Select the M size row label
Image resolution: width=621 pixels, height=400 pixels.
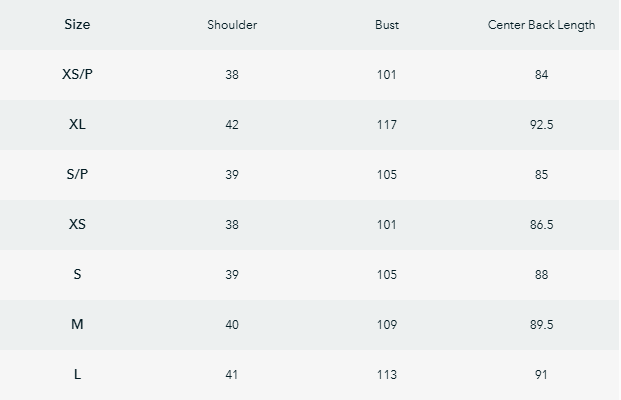[77, 324]
